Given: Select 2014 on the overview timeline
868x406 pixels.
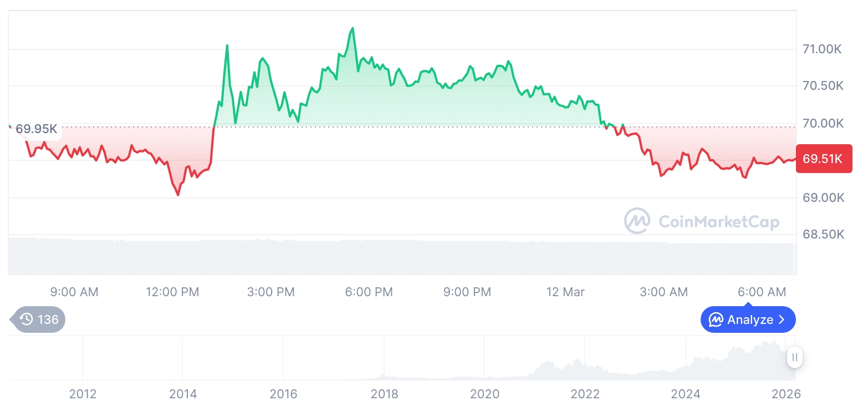Looking at the screenshot, I should click(x=183, y=394).
